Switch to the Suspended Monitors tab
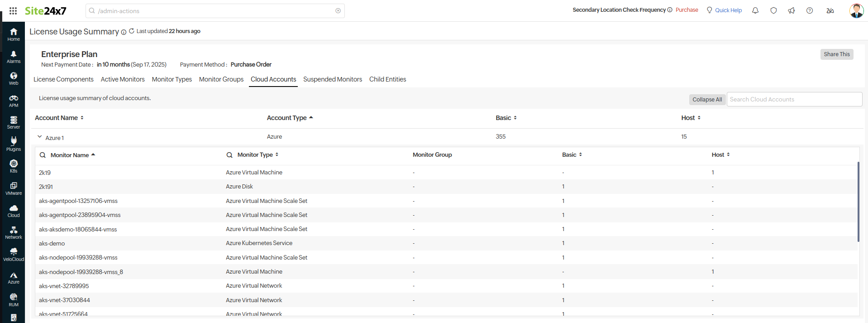868x323 pixels. click(x=332, y=79)
